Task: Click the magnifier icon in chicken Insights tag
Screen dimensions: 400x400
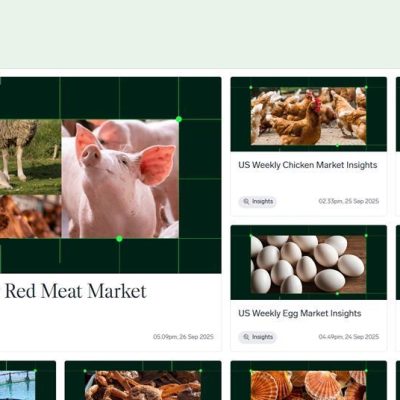Action: (x=246, y=202)
